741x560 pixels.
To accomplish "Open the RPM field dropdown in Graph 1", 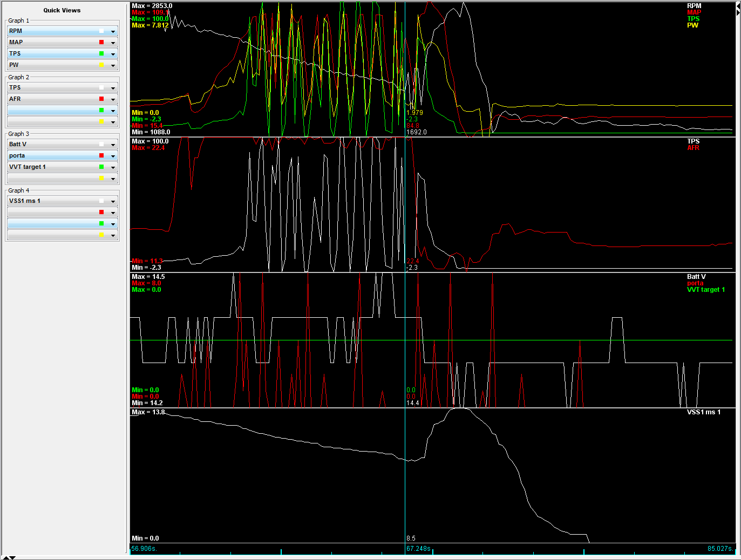I will click(x=113, y=31).
